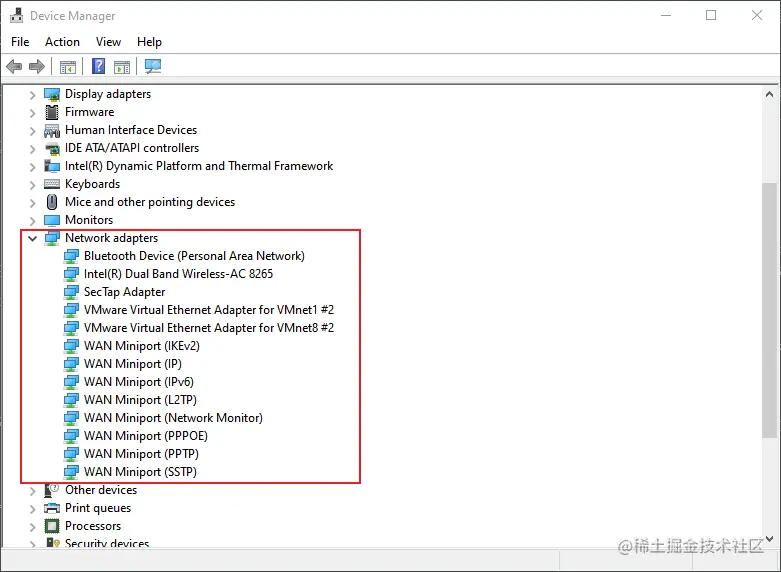Screen dimensions: 781x572
Task: Expand the Processors node
Action: point(32,527)
